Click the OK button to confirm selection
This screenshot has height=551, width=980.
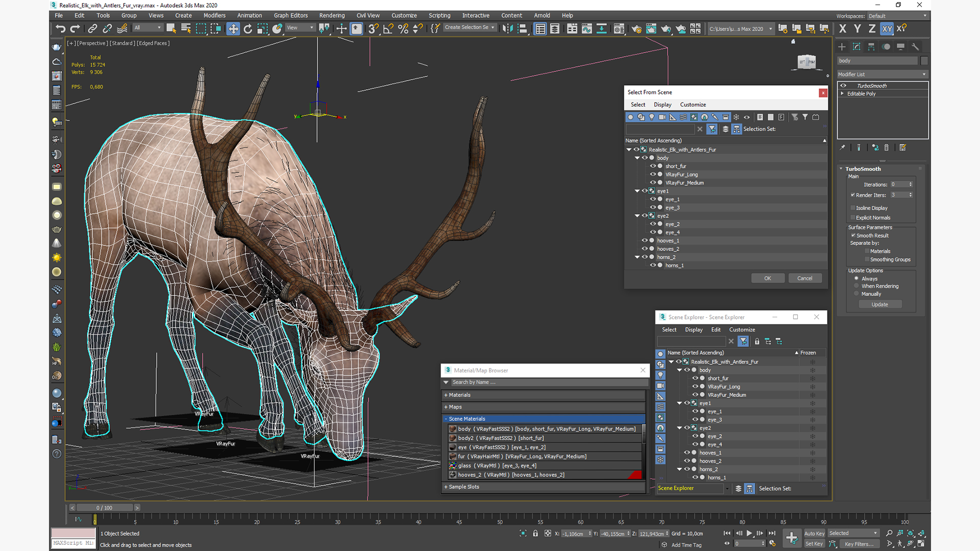(767, 277)
